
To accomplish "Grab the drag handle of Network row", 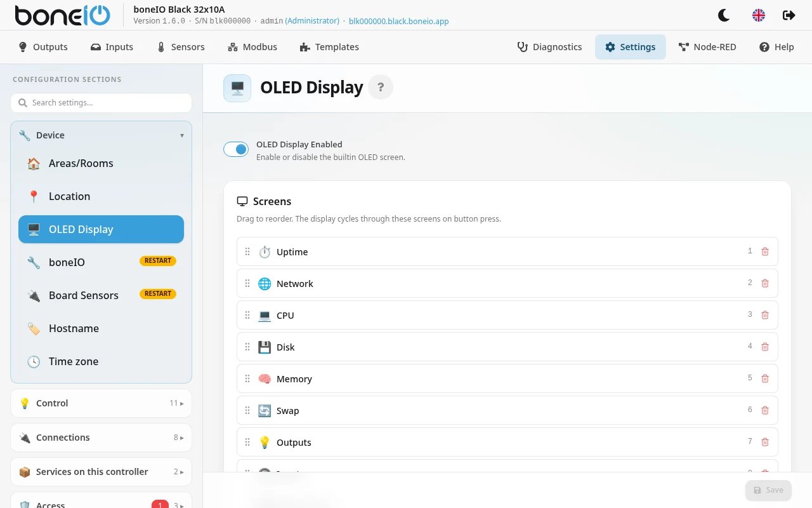I will click(247, 283).
